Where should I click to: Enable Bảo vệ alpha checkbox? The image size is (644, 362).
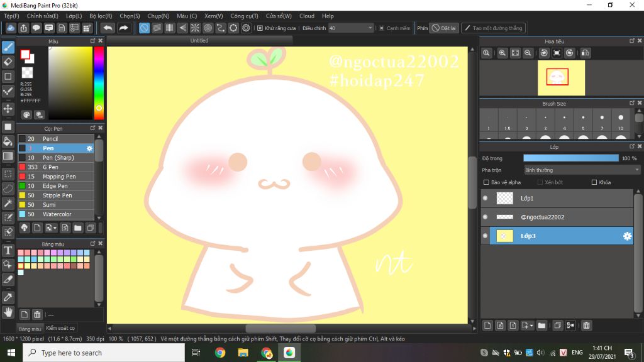pyautogui.click(x=486, y=182)
